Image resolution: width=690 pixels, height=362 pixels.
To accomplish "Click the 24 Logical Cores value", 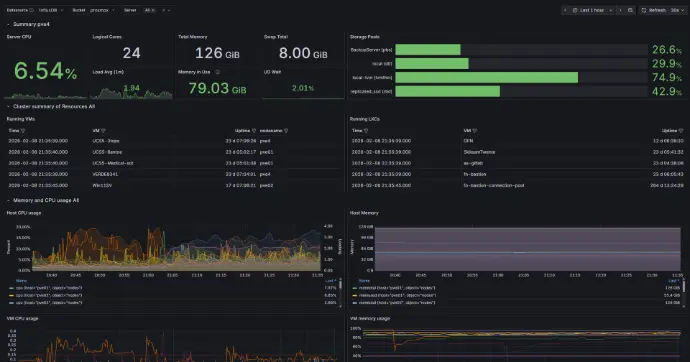I will 132,53.
